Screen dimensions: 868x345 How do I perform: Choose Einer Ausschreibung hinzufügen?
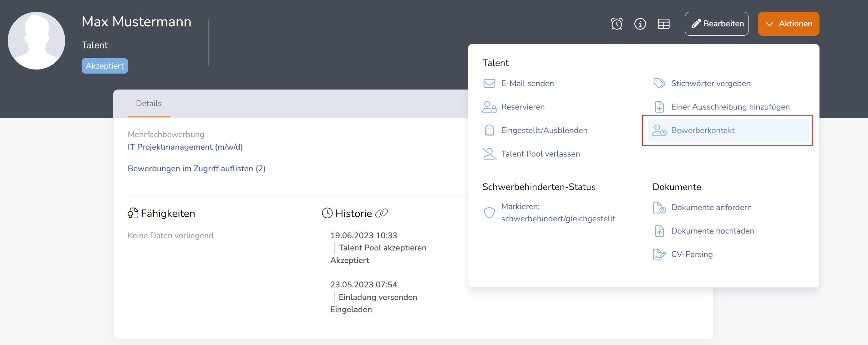tap(730, 107)
